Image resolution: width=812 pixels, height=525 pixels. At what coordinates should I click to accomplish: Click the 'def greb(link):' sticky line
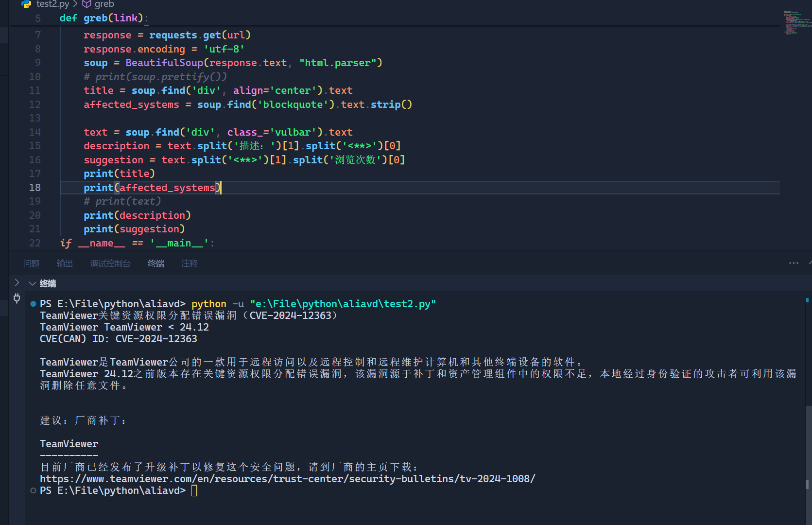click(104, 18)
